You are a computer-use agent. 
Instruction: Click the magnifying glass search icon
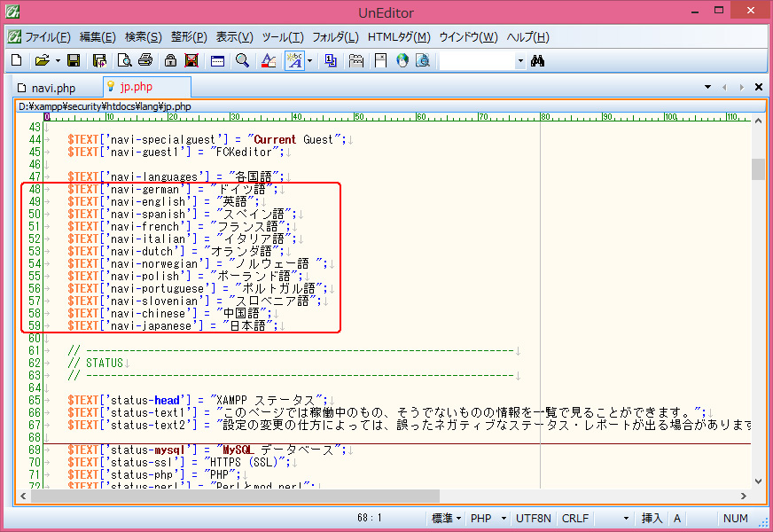(242, 60)
